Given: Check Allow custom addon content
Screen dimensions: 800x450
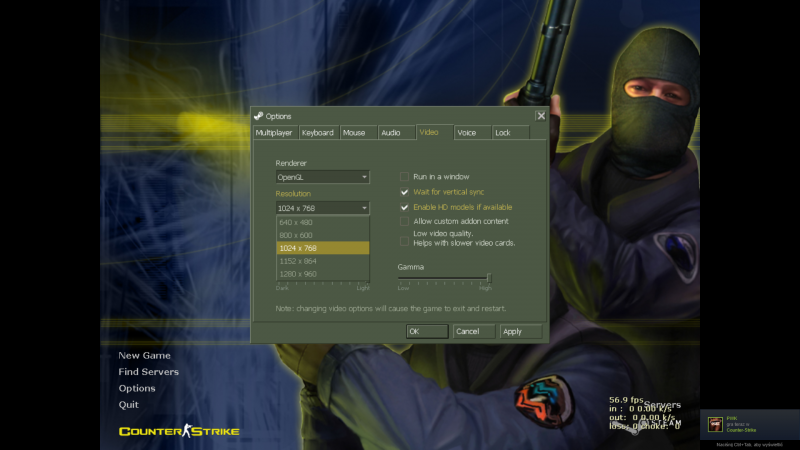Looking at the screenshot, I should (405, 221).
